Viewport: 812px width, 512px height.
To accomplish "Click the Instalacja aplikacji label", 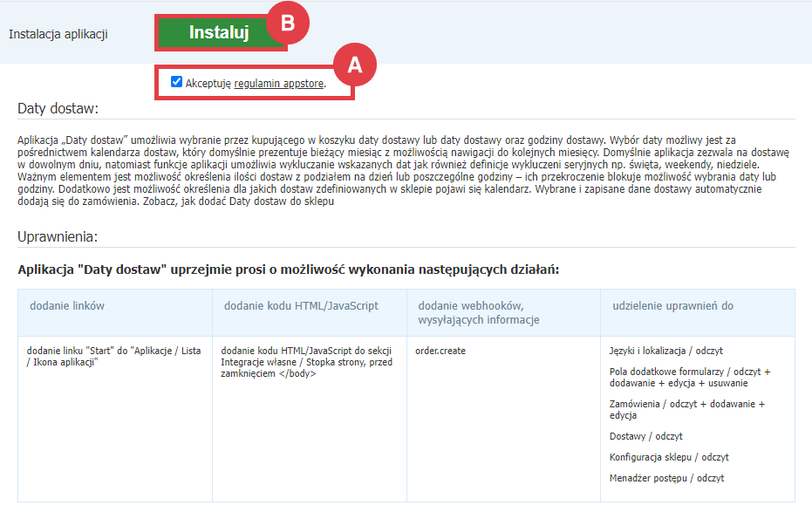I will click(x=58, y=34).
